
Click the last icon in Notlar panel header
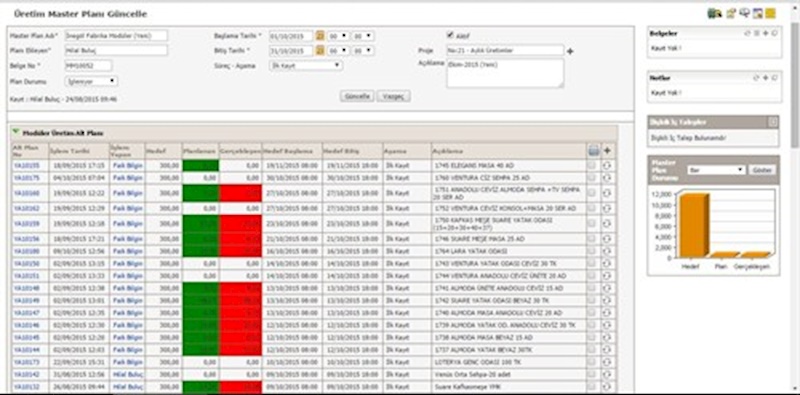pyautogui.click(x=774, y=78)
